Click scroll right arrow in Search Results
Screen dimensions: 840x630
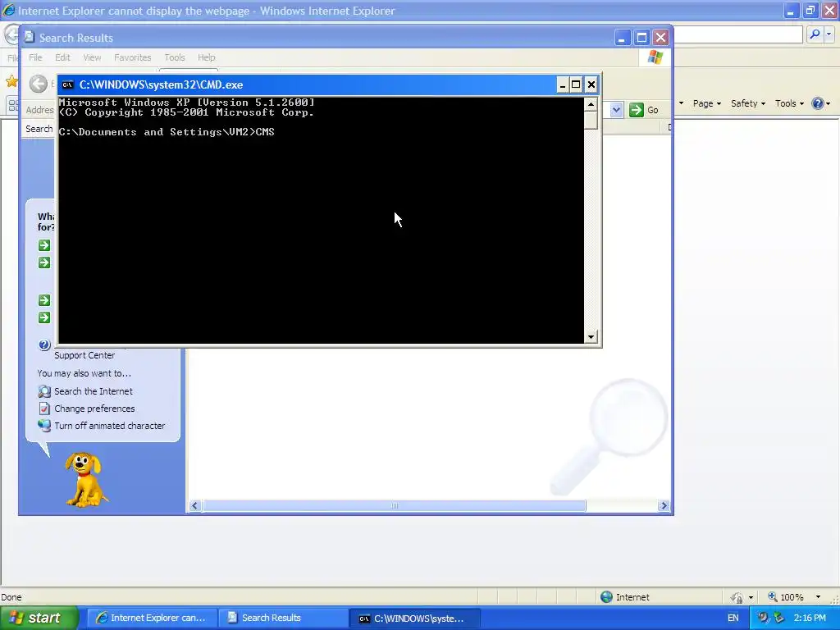[x=664, y=505]
